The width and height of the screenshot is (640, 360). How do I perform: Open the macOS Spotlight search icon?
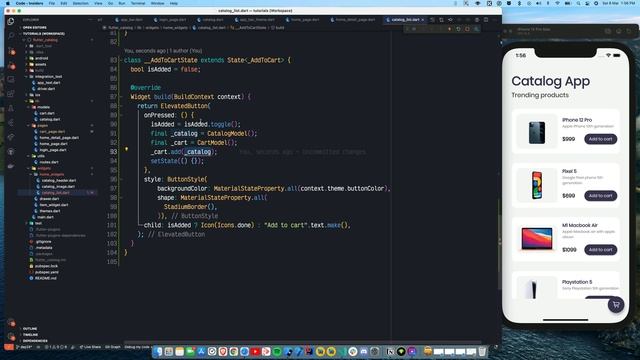[578, 3]
